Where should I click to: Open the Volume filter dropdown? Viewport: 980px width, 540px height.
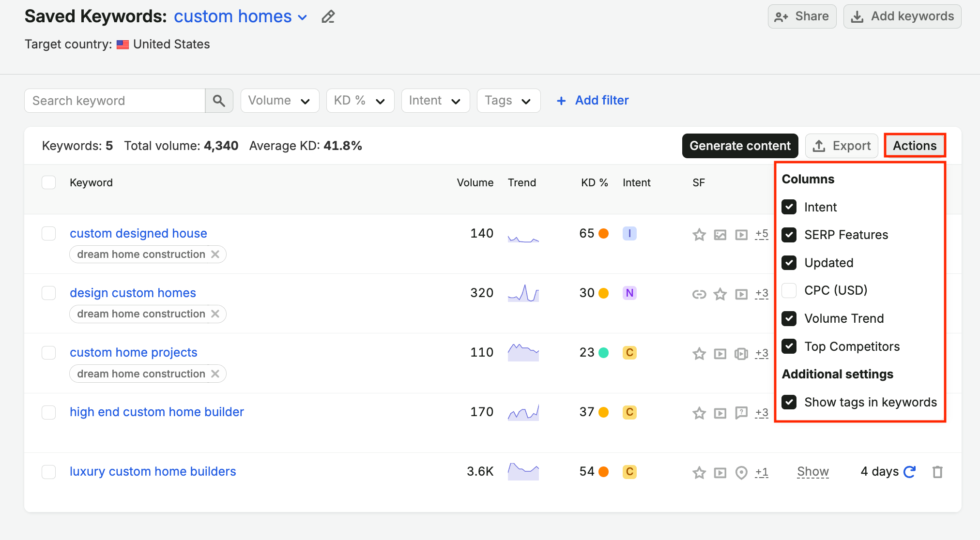(280, 101)
